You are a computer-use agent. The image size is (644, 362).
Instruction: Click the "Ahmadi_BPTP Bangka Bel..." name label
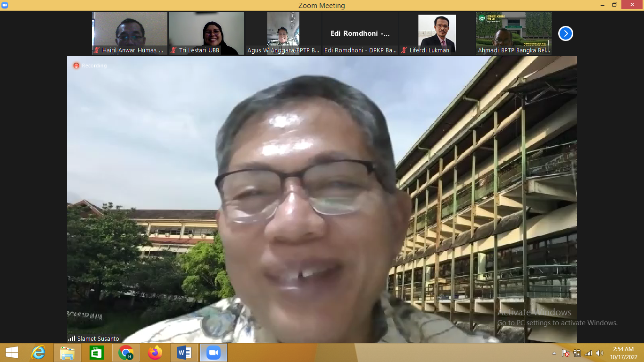click(514, 50)
